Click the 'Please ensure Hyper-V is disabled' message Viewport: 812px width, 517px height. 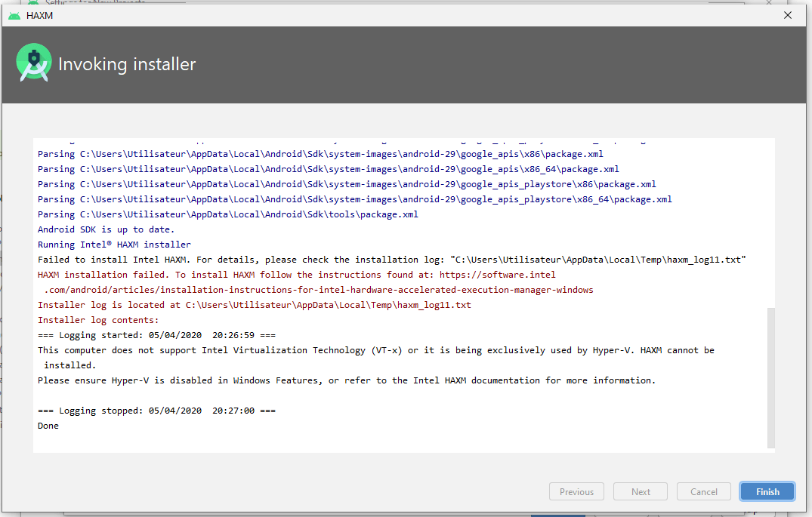tap(347, 380)
